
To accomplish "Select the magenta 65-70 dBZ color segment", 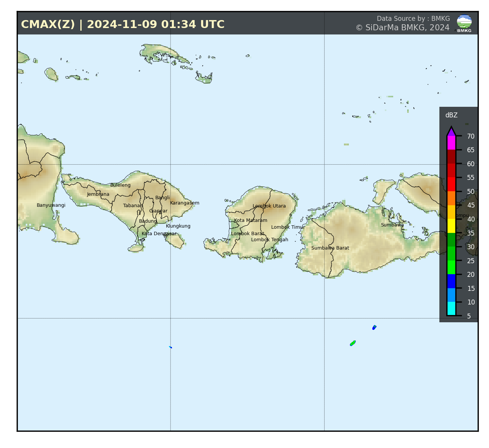I will click(x=451, y=143).
